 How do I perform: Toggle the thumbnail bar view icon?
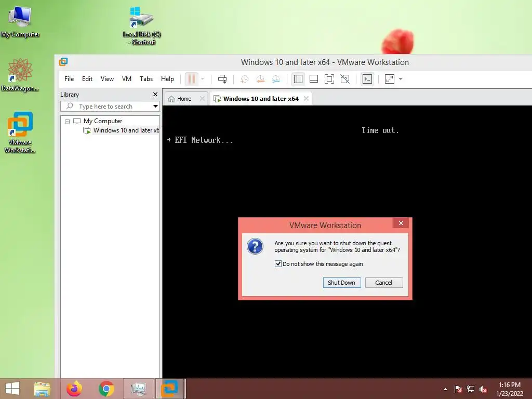[x=314, y=79]
